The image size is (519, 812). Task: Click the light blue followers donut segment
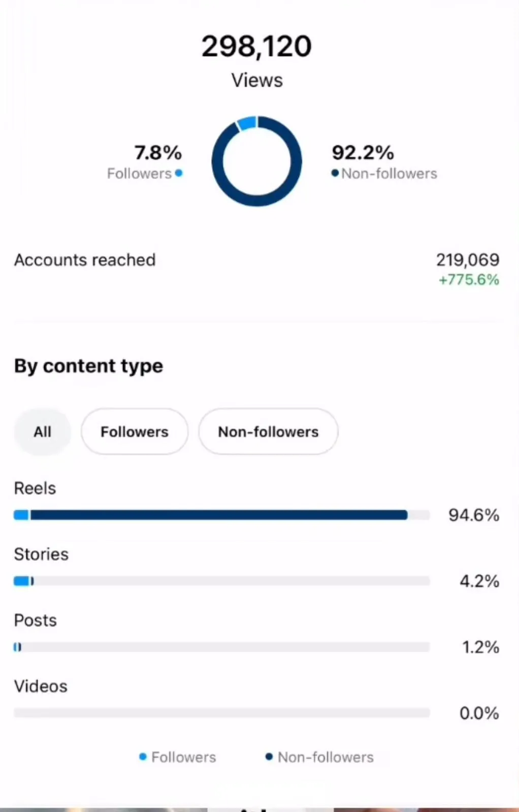pos(247,123)
